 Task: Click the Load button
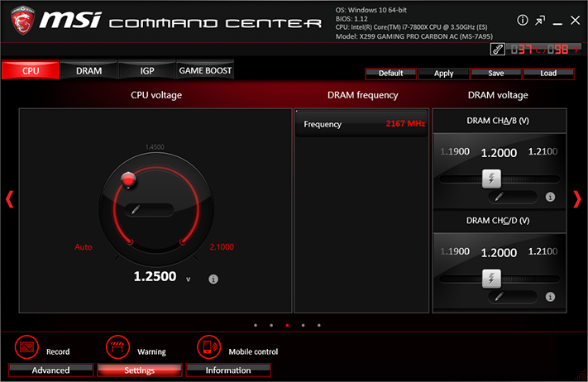tap(548, 74)
